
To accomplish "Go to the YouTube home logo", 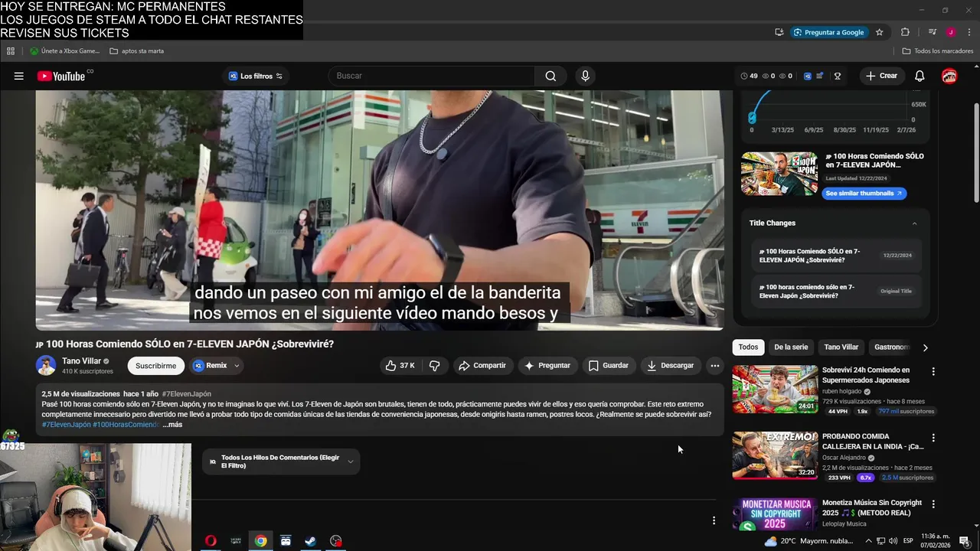I will (x=61, y=76).
